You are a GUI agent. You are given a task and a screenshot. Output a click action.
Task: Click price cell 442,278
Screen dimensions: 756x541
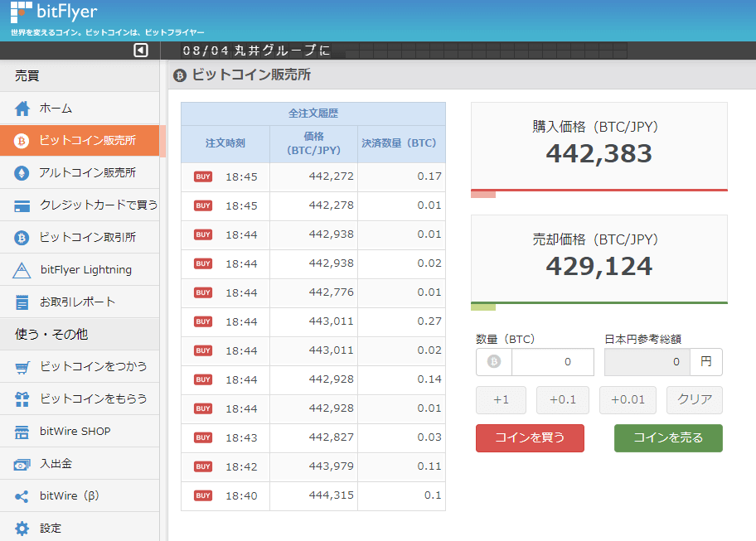coord(314,205)
